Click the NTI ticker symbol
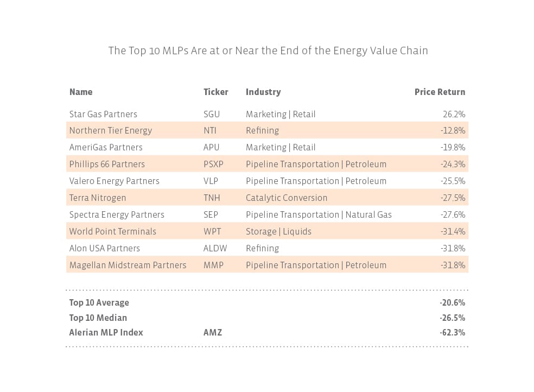Viewport: 534px width, 392px height. [211, 131]
